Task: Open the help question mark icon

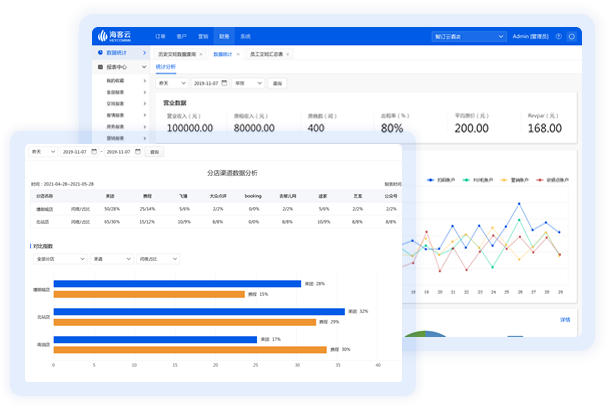Action: click(x=558, y=36)
